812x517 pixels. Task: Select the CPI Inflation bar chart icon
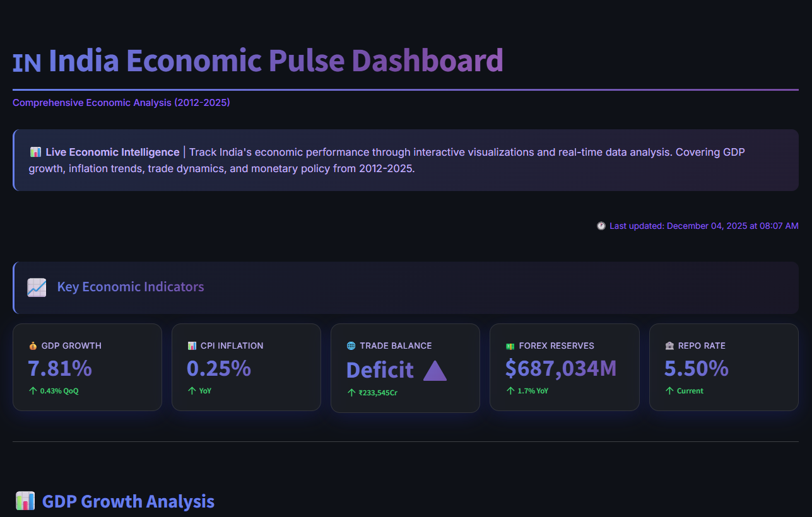pyautogui.click(x=191, y=346)
